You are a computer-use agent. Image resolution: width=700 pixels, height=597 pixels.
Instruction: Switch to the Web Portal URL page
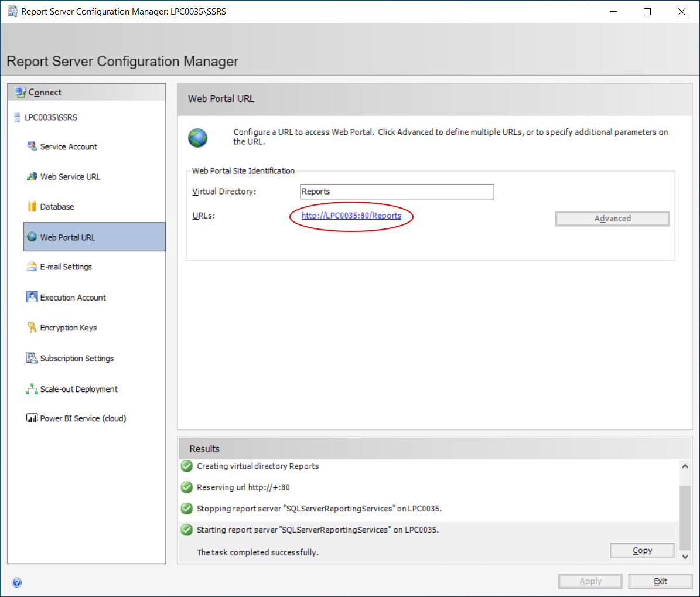67,237
